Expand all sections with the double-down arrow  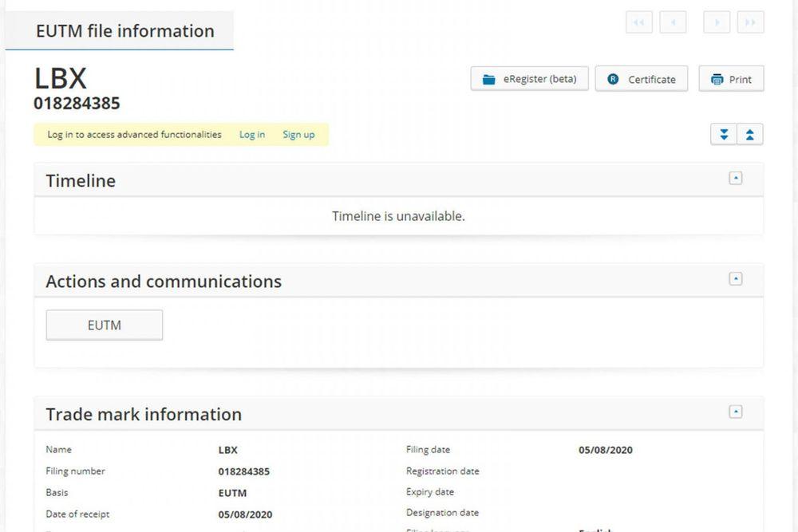(x=724, y=135)
